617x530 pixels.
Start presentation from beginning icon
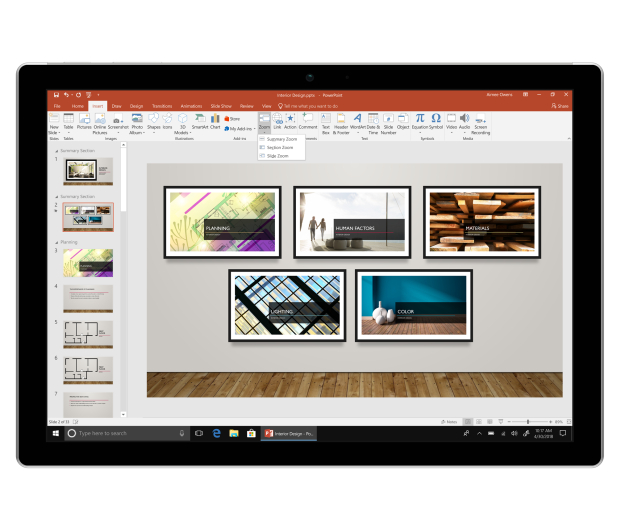(x=89, y=95)
